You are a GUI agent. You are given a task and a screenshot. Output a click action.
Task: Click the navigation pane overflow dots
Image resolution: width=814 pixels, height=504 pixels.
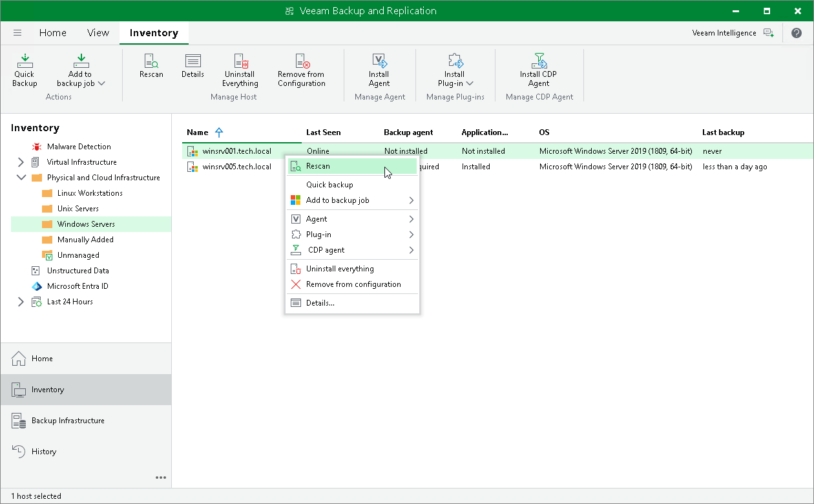(x=161, y=478)
